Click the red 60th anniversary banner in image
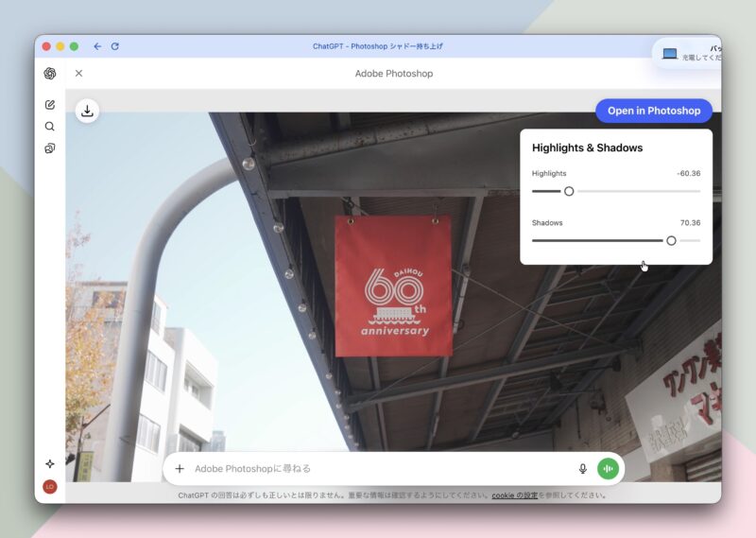The width and height of the screenshot is (756, 538). pyautogui.click(x=392, y=286)
